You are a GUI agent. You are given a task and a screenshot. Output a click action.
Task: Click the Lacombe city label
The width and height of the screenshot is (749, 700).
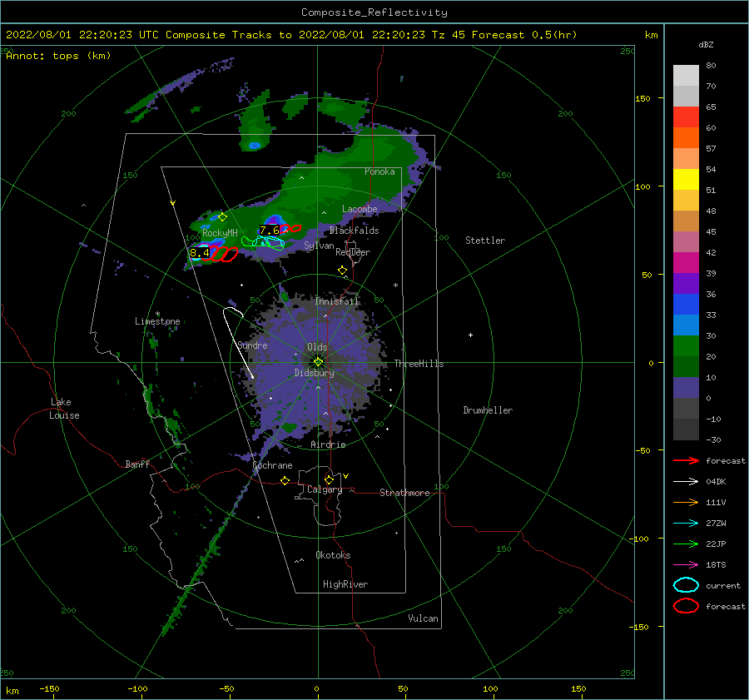tap(360, 209)
